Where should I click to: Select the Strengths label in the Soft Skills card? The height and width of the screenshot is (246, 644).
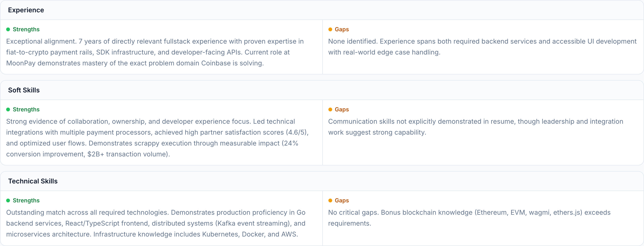pyautogui.click(x=26, y=109)
